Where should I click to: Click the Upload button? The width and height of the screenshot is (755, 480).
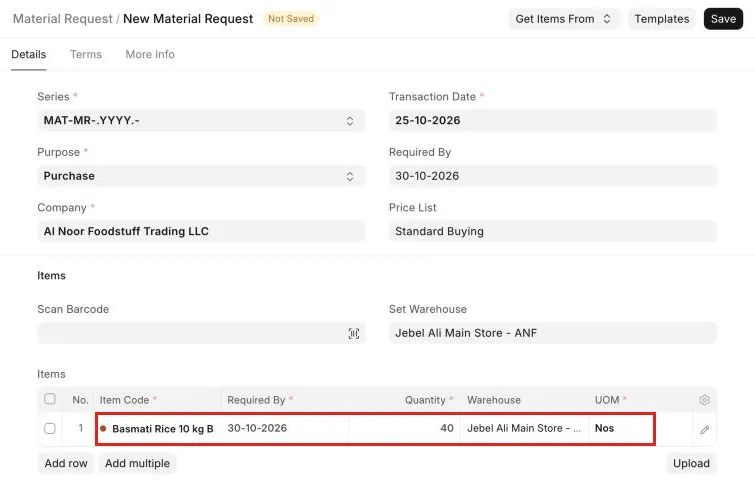tap(691, 463)
